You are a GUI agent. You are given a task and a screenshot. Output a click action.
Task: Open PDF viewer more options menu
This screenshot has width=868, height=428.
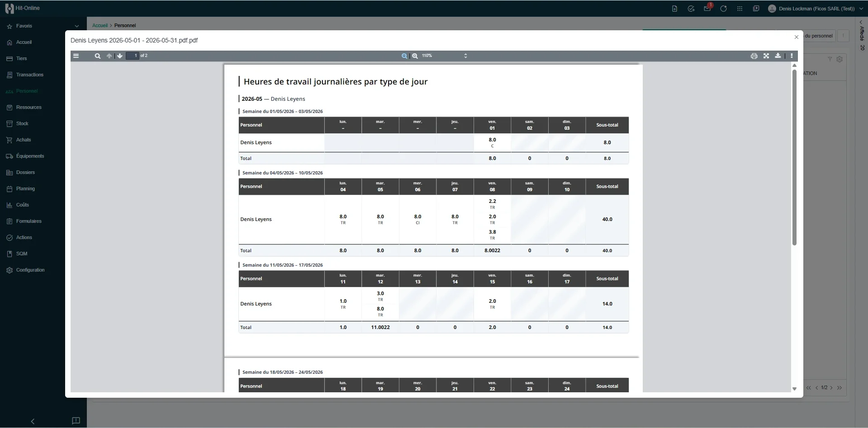792,56
